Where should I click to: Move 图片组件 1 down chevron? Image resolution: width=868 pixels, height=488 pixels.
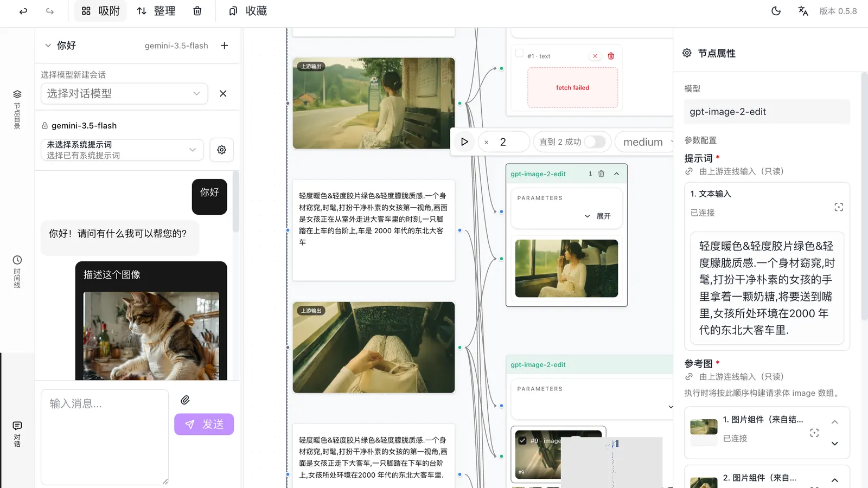[835, 444]
